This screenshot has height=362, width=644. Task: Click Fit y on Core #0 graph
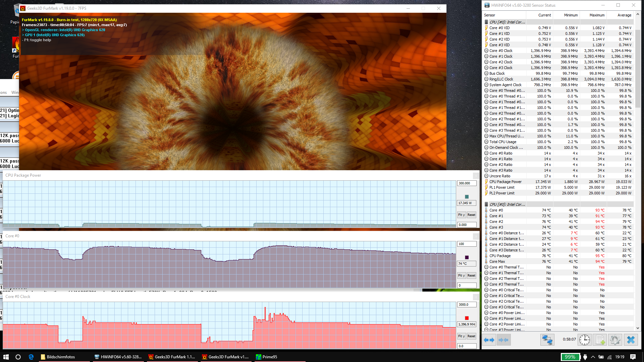462,276
